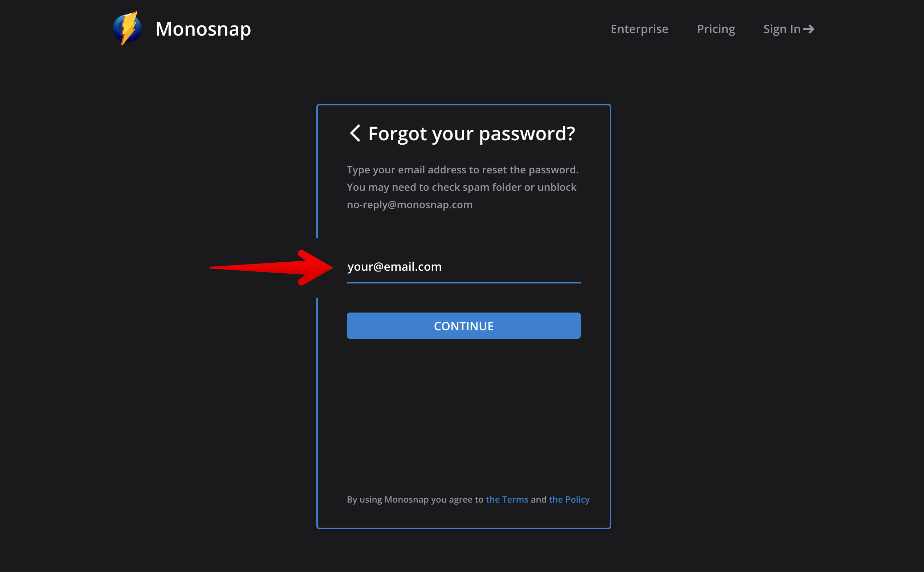The height and width of the screenshot is (572, 924).
Task: Select the no-reply@monosnap.com address text
Action: 409,205
